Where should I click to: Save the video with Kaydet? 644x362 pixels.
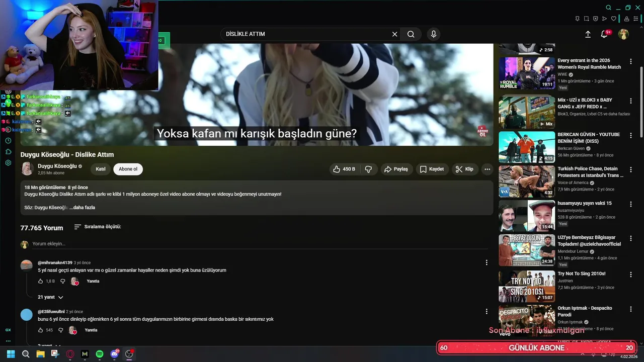[x=432, y=169]
